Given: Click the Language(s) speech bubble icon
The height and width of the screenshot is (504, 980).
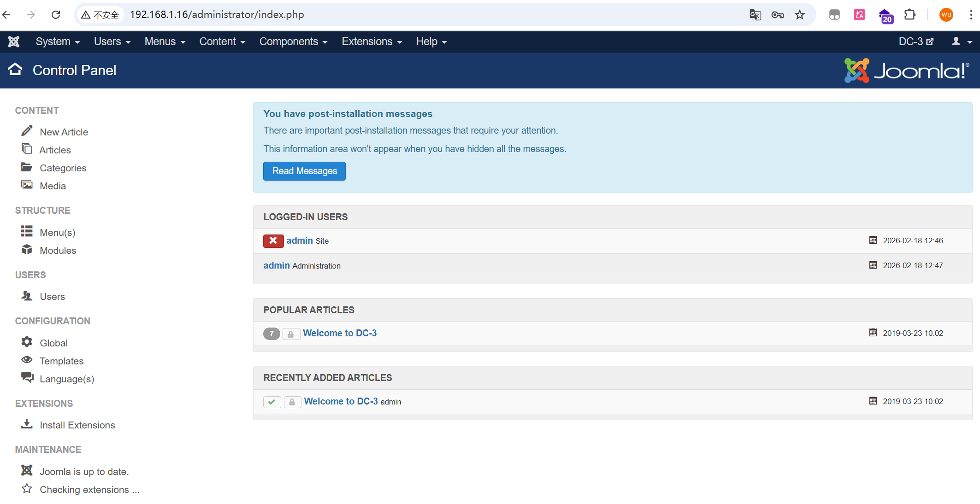Looking at the screenshot, I should point(27,378).
